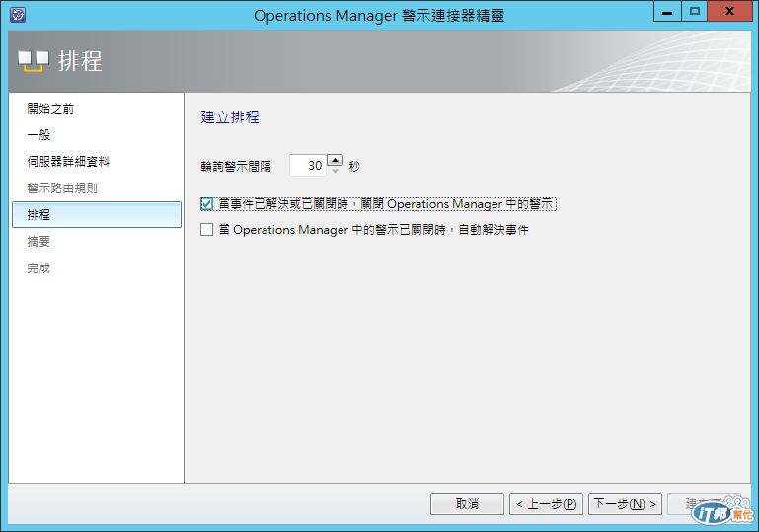The height and width of the screenshot is (532, 759).
Task: Click the 排程 header icon
Action: point(34,61)
